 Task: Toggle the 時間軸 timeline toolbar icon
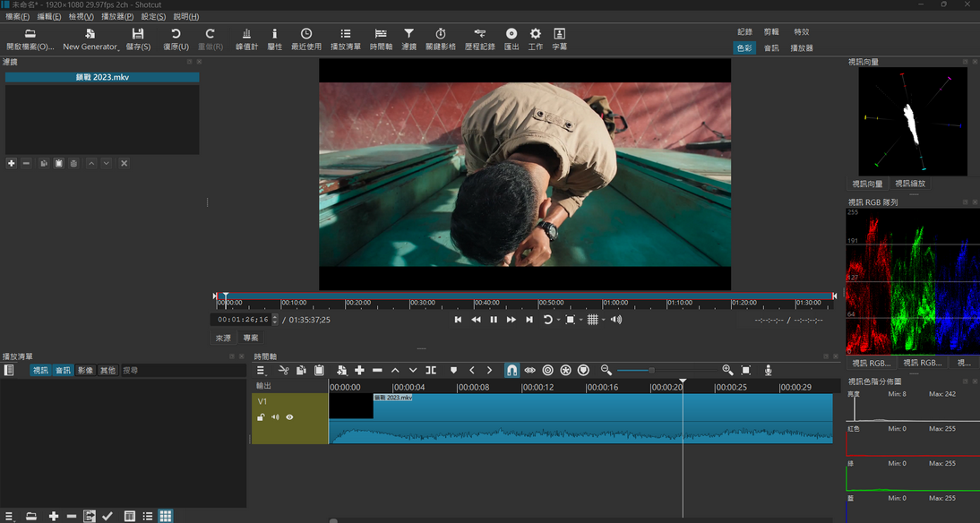tap(381, 34)
